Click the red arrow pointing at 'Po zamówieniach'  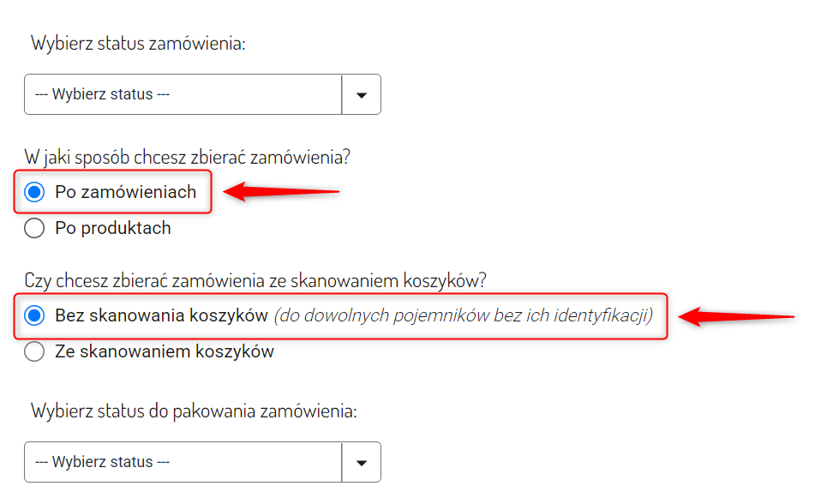[x=281, y=191]
